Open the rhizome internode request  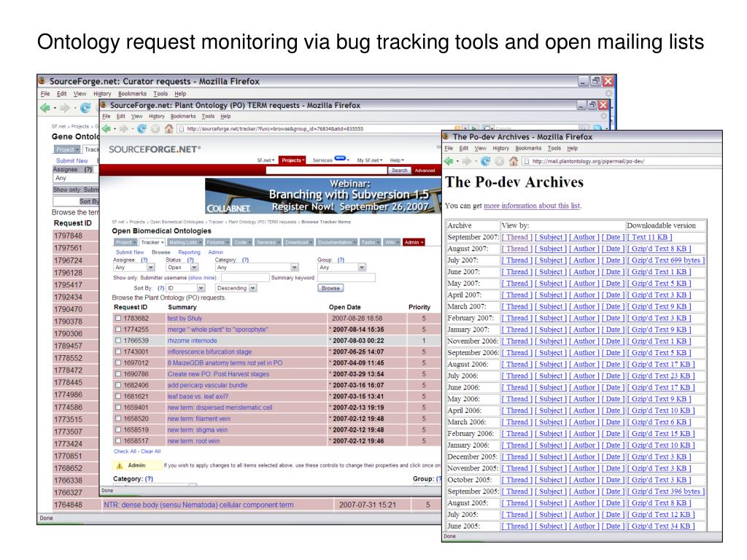pyautogui.click(x=192, y=341)
